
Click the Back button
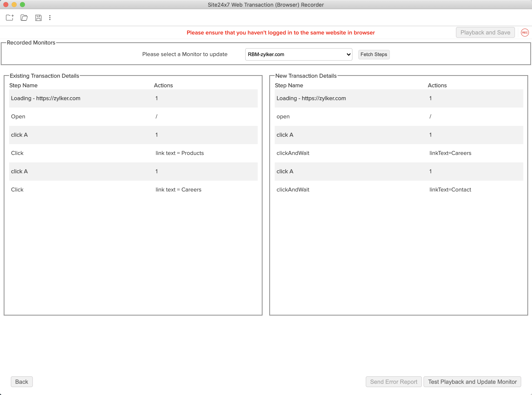(22, 382)
